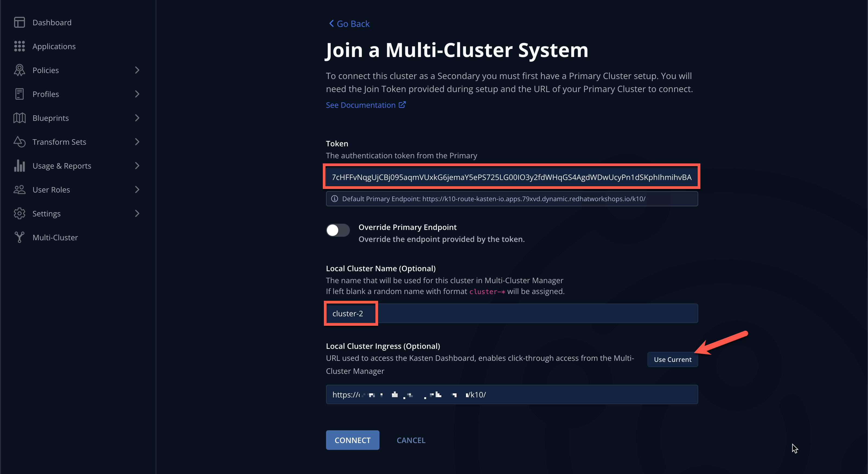Click the Policies ribbon icon
The image size is (868, 474).
pyautogui.click(x=19, y=70)
